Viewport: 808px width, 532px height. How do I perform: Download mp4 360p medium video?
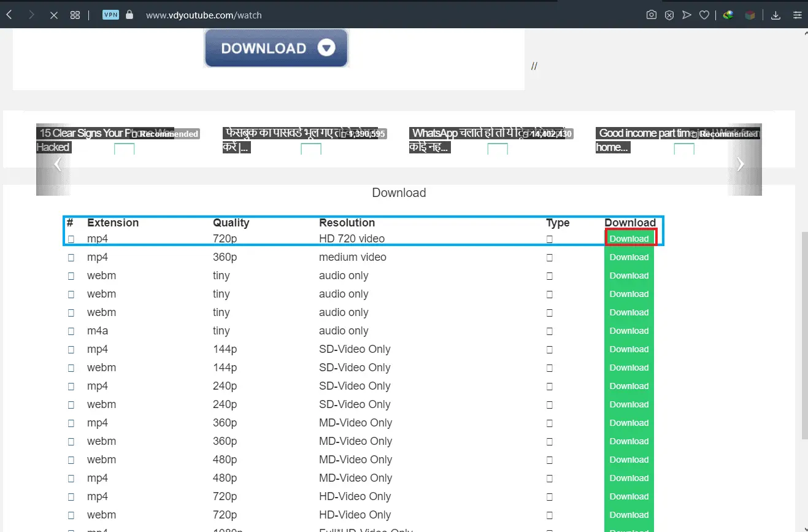coord(629,257)
